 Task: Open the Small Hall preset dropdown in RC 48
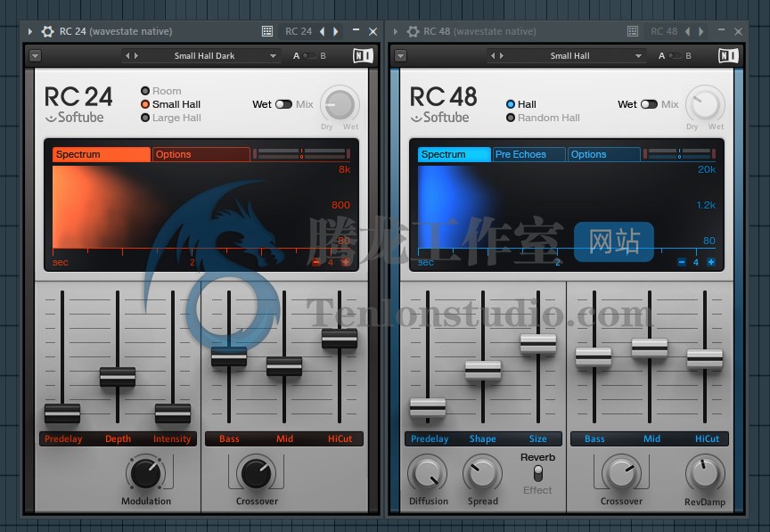pyautogui.click(x=638, y=56)
